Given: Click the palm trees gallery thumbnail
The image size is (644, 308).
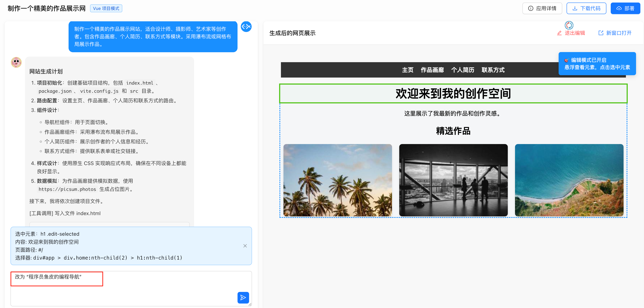Looking at the screenshot, I should 338,180.
